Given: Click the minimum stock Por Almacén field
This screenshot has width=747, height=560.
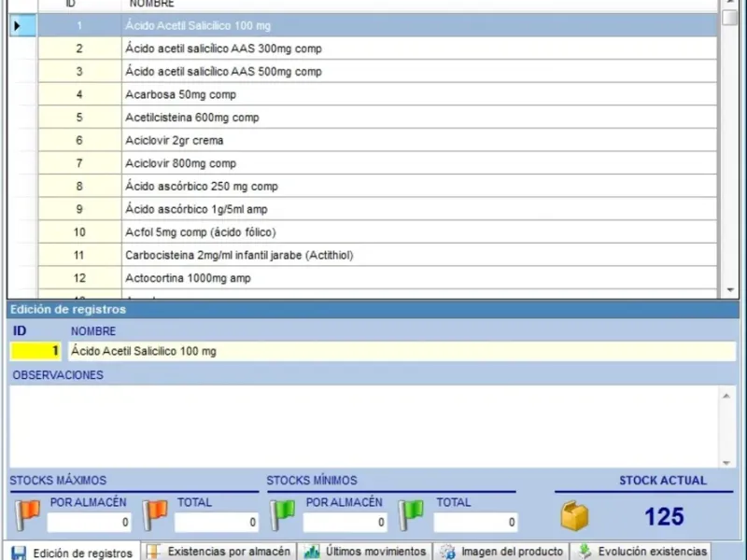Looking at the screenshot, I should [345, 523].
